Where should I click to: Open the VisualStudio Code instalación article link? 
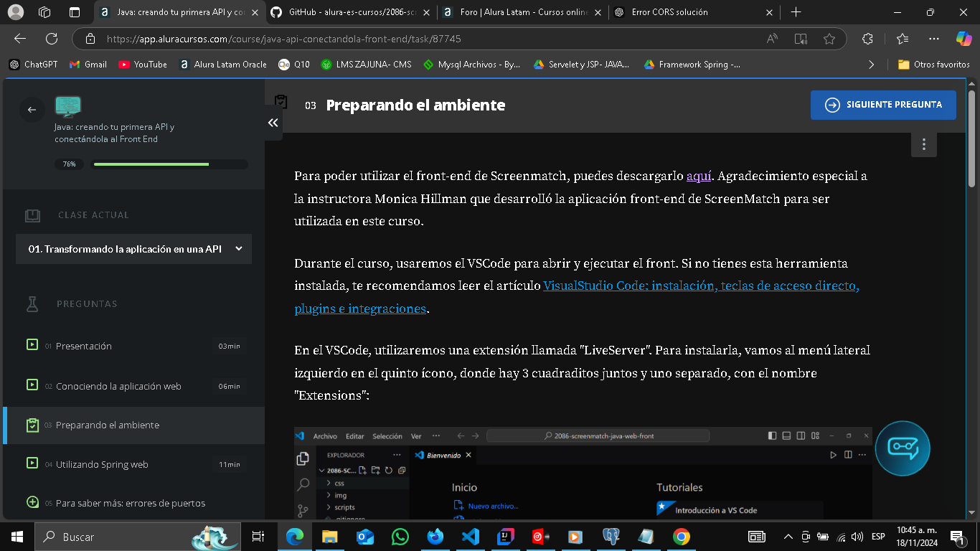pyautogui.click(x=577, y=297)
